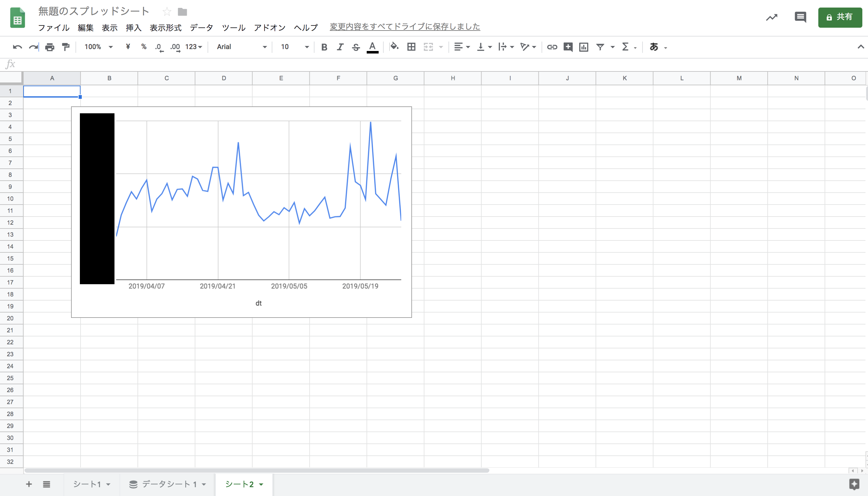Open the horizontal align dropdown
Screen dimensions: 868x496
462,47
